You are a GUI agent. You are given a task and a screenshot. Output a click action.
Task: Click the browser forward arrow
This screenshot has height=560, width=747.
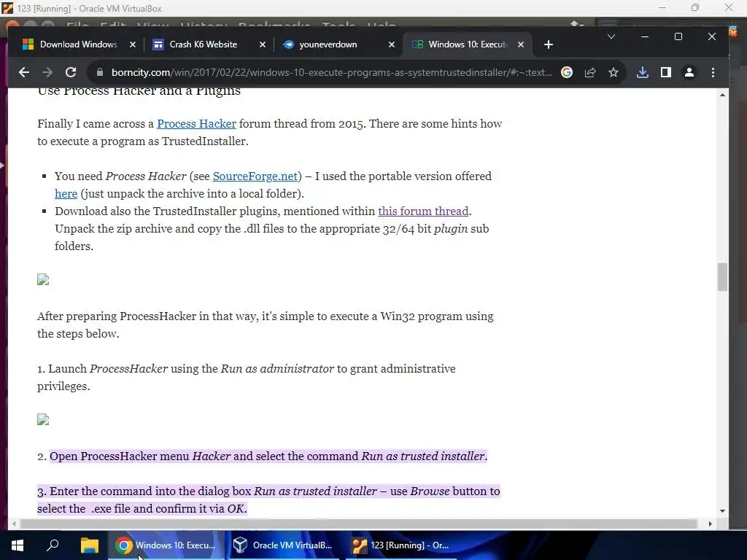(47, 72)
